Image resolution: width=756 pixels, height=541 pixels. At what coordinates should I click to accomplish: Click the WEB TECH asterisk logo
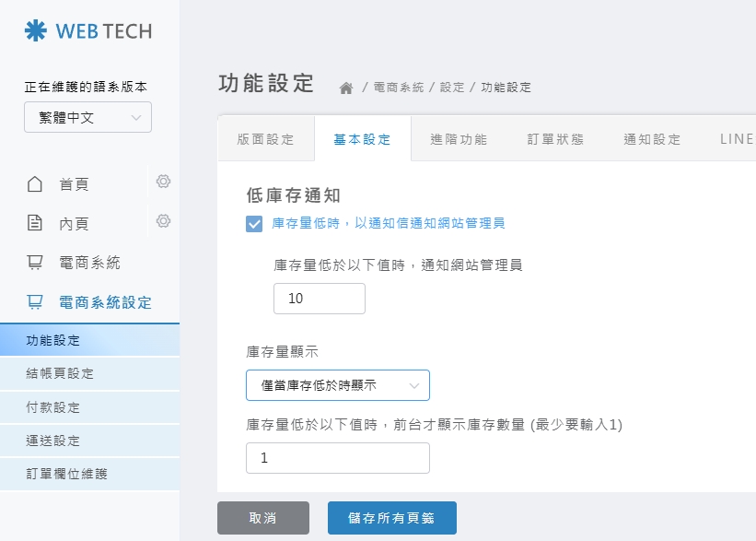click(x=35, y=30)
